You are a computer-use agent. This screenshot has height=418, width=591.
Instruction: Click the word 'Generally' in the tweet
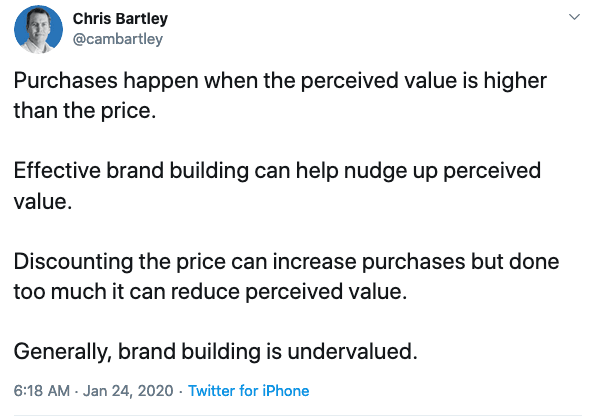63,352
